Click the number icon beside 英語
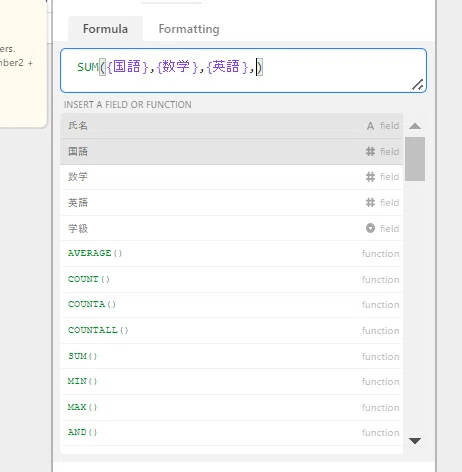Screen dimensions: 462x472 370,202
